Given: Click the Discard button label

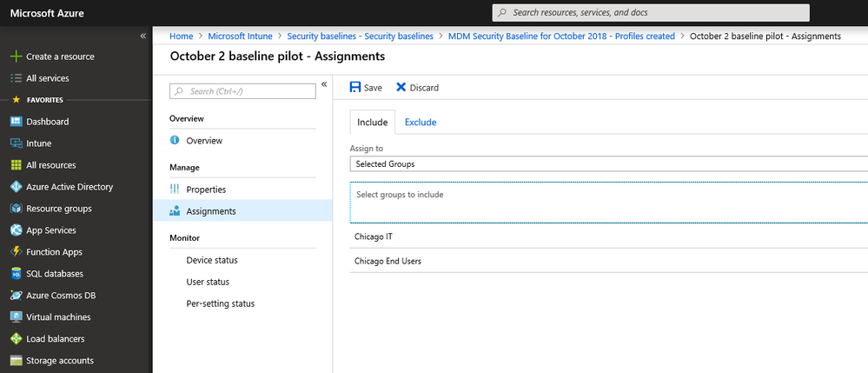Looking at the screenshot, I should (425, 88).
